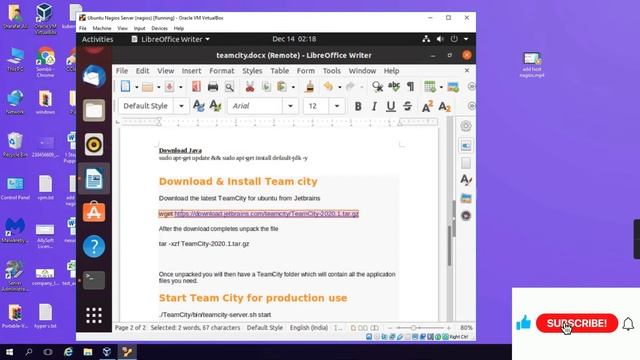Open the Edit menu in Writer
640x360 pixels.
click(x=142, y=71)
